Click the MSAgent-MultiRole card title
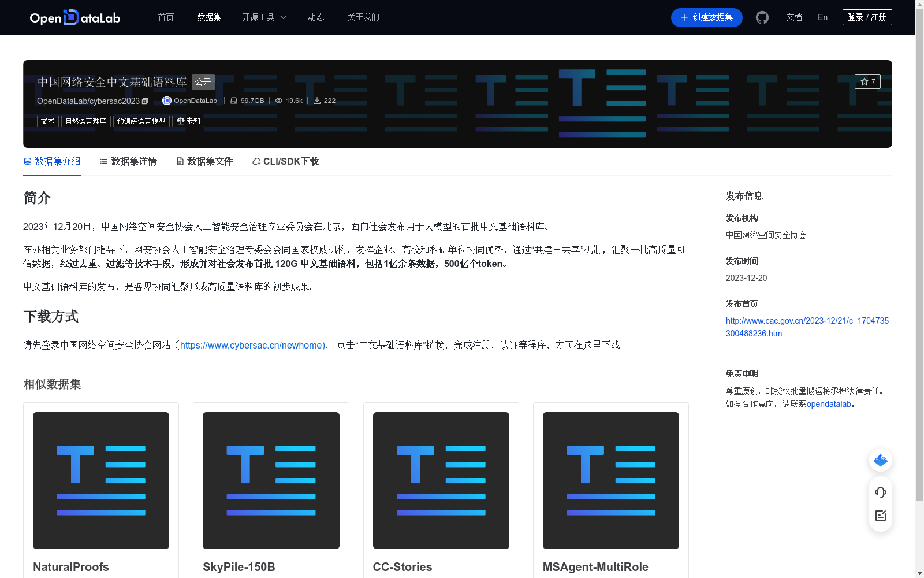The width and height of the screenshot is (924, 578). coord(595,567)
